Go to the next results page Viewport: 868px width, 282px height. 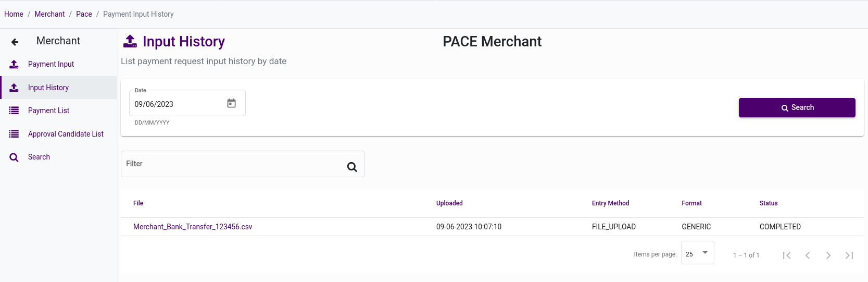(x=828, y=255)
